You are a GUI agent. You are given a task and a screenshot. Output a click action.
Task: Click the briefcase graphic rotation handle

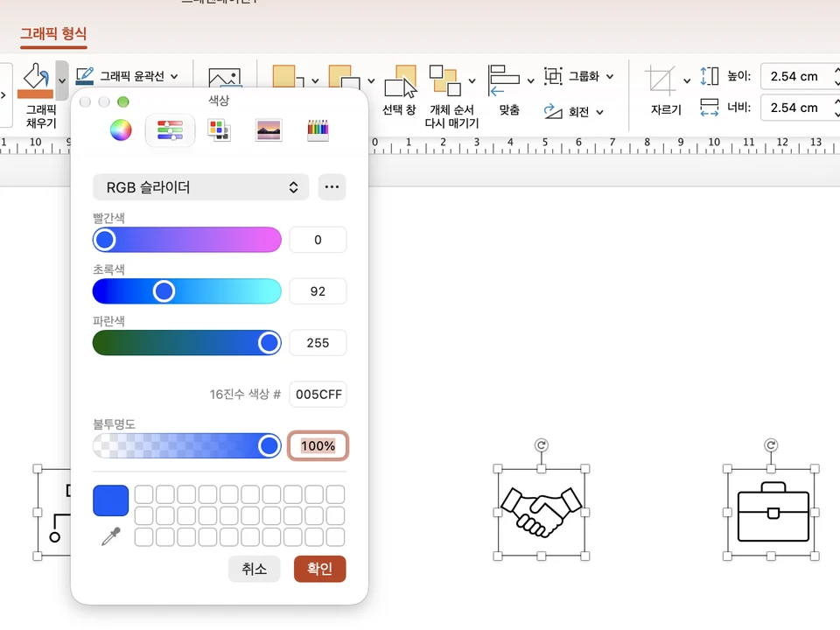(771, 445)
